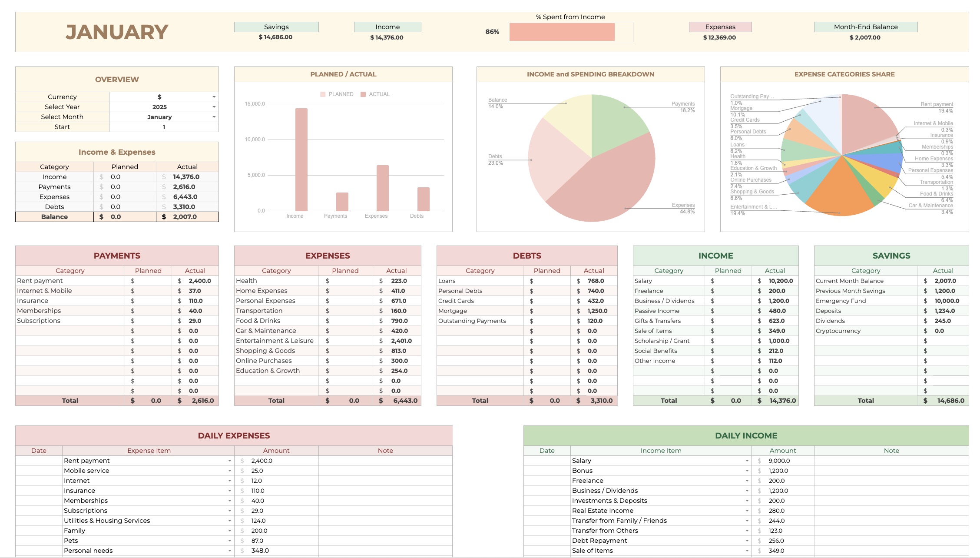Open the Debt Repayment income item dropdown
Viewport: 980px width, 558px height.
(x=747, y=540)
